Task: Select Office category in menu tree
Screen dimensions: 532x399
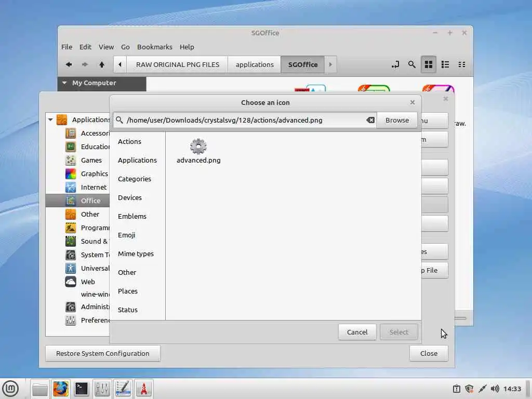Action: tap(78, 201)
